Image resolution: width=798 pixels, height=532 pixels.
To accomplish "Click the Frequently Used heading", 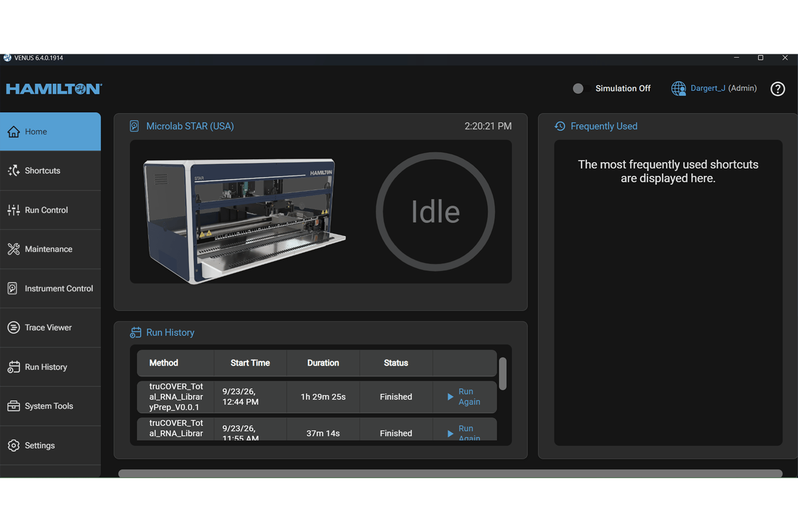I will click(x=604, y=126).
